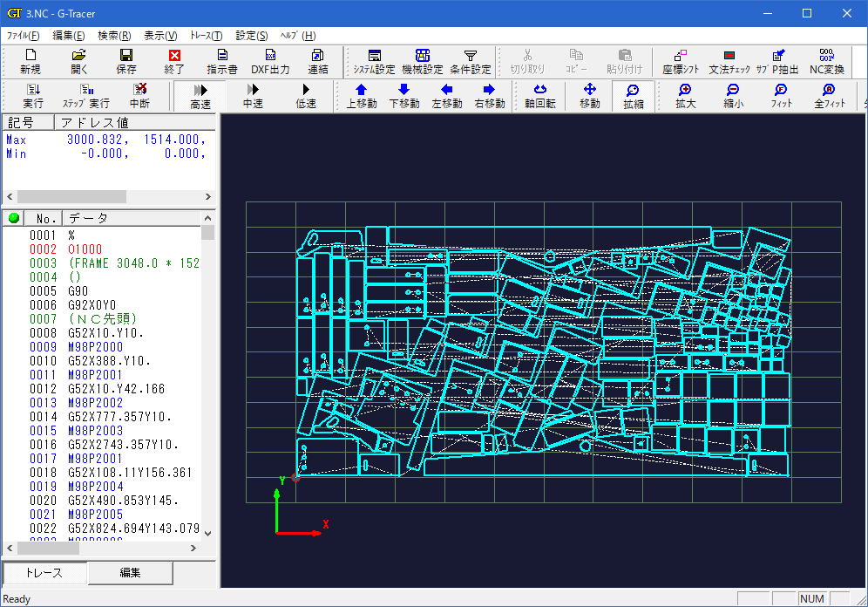Run the 文法チェック syntax check
Image resolution: width=868 pixels, height=607 pixels.
coord(729,61)
